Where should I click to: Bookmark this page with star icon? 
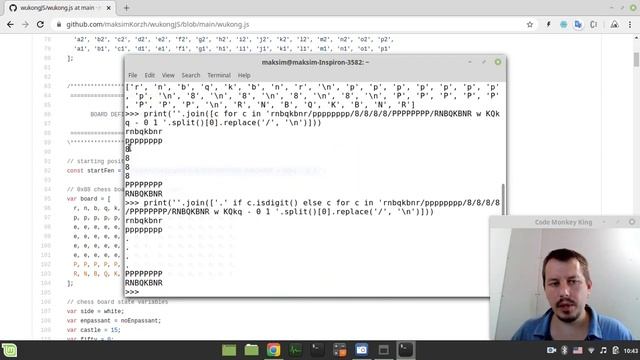(530, 24)
